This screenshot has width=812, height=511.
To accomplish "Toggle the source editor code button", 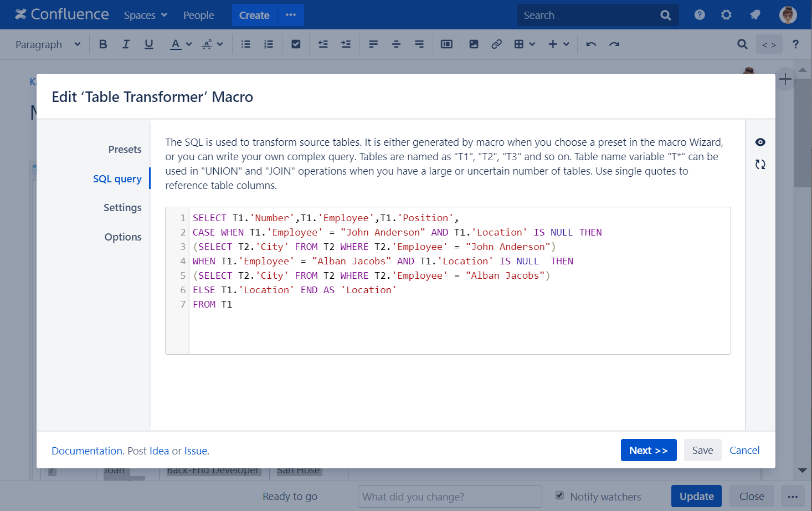I will (769, 45).
